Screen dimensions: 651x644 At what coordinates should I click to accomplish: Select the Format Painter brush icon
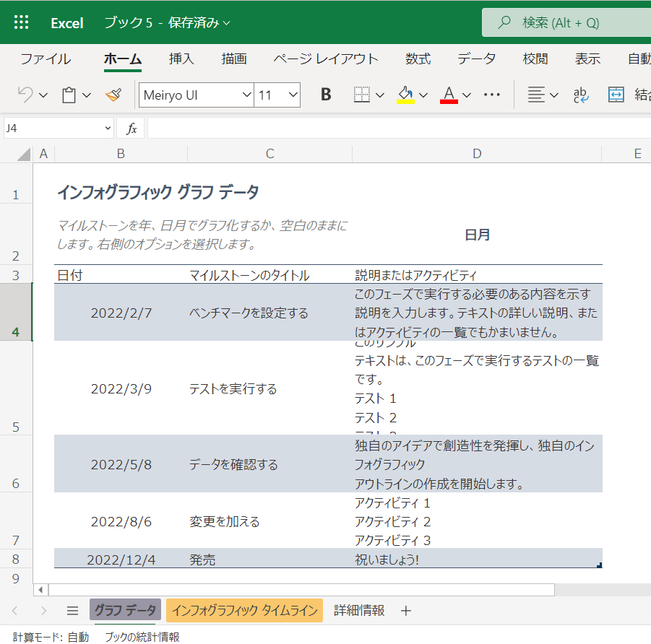pyautogui.click(x=113, y=95)
